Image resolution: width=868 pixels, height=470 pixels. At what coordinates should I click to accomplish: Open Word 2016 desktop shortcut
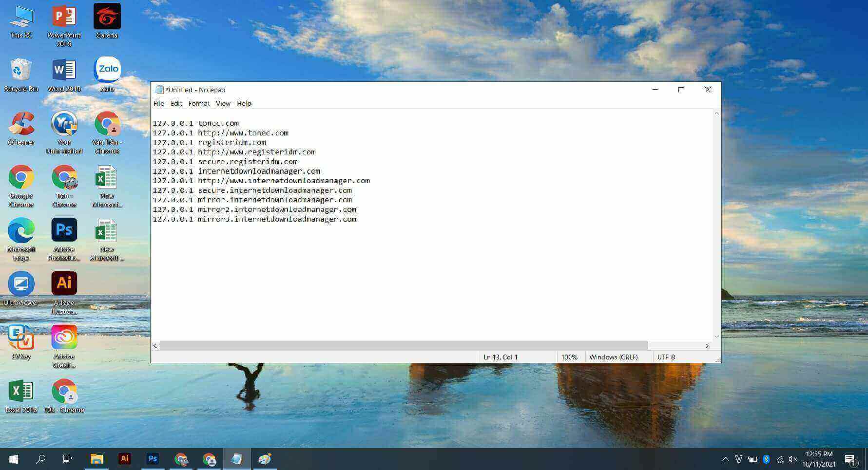(64, 75)
